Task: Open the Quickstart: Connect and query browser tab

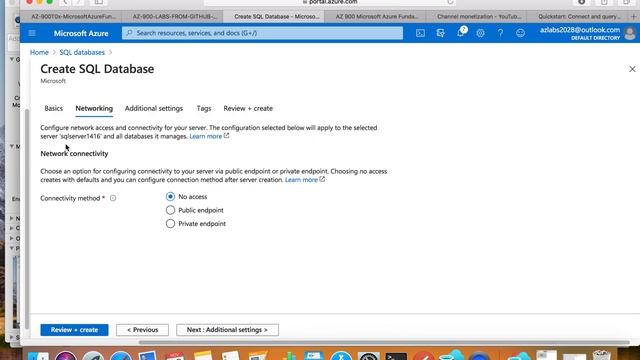Action: [579, 17]
